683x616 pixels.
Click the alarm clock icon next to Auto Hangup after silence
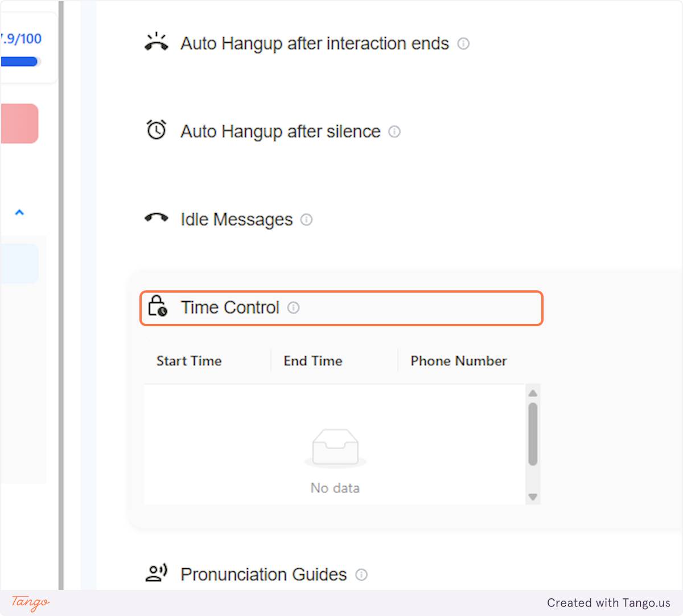click(x=156, y=130)
